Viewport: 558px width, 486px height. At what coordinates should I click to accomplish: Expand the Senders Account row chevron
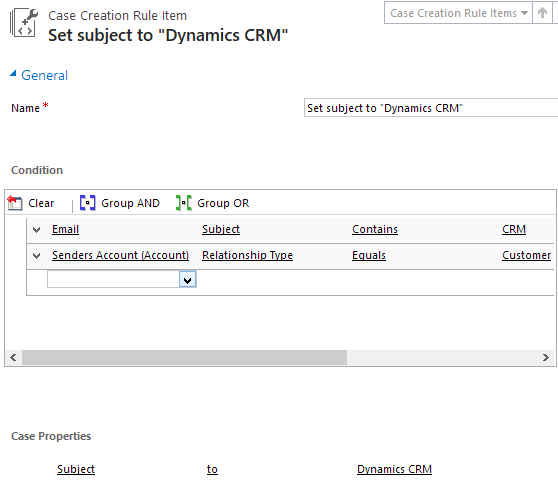click(x=36, y=256)
